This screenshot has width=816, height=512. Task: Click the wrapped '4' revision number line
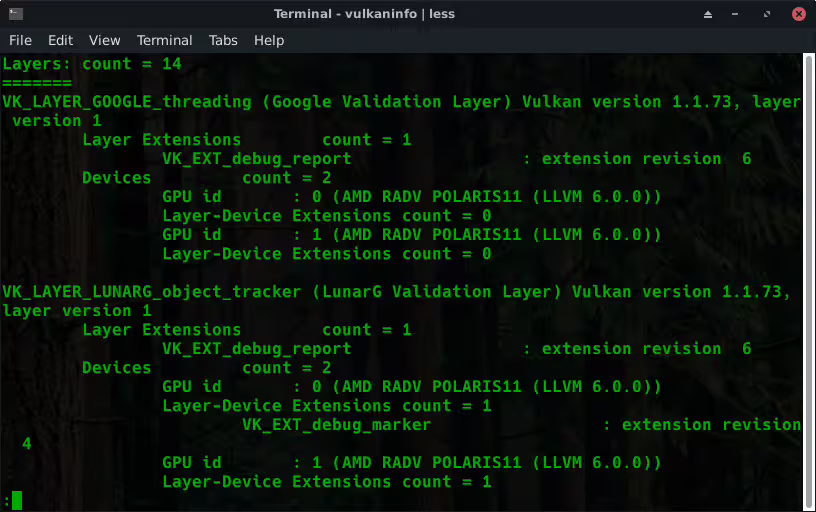tap(27, 444)
